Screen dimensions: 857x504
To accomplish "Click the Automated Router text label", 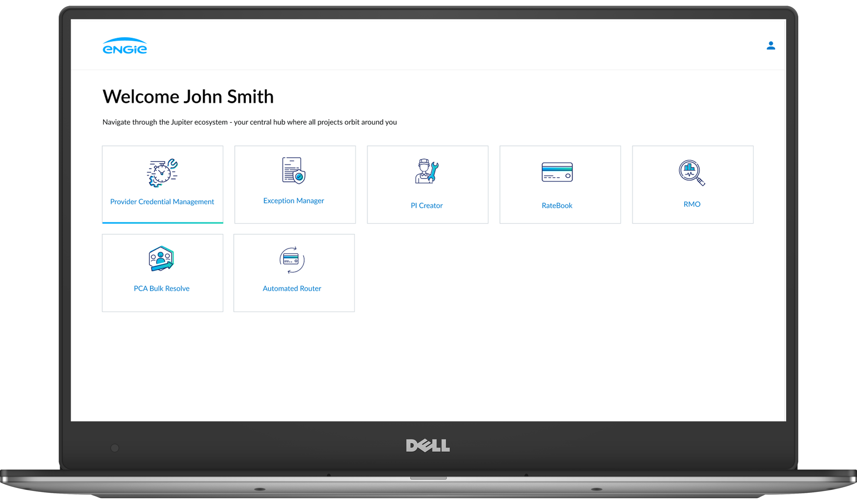I will click(x=291, y=288).
